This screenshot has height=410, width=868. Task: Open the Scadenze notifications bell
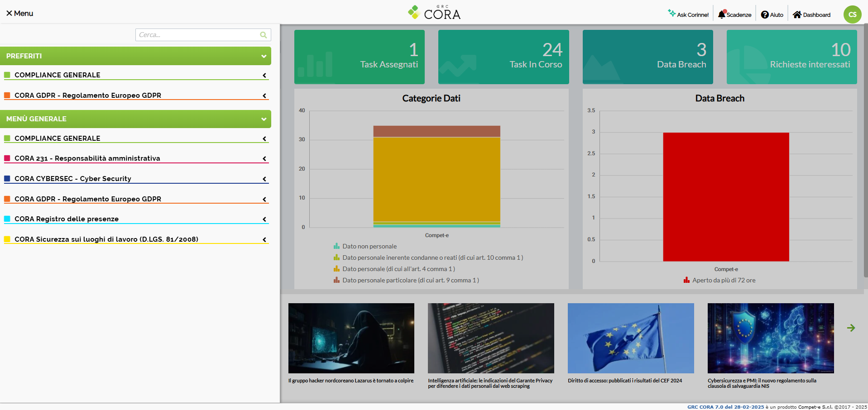pos(734,14)
